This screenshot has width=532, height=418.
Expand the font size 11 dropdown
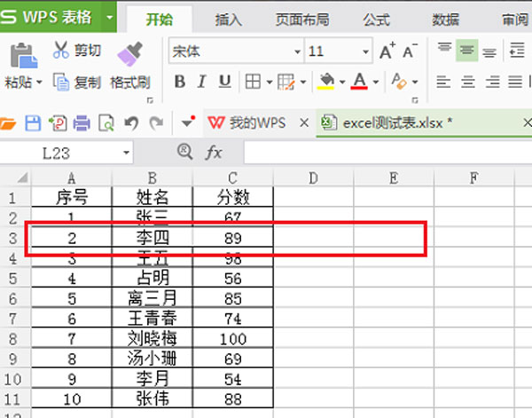[x=365, y=51]
